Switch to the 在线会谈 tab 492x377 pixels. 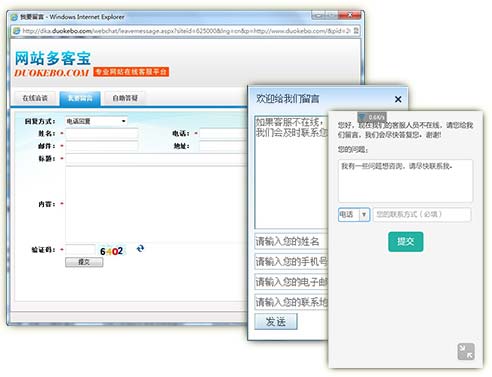point(35,98)
